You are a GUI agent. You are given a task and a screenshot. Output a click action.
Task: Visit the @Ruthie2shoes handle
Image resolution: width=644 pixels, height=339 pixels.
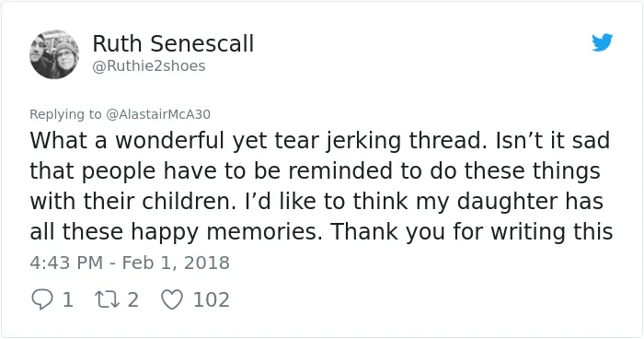point(149,65)
